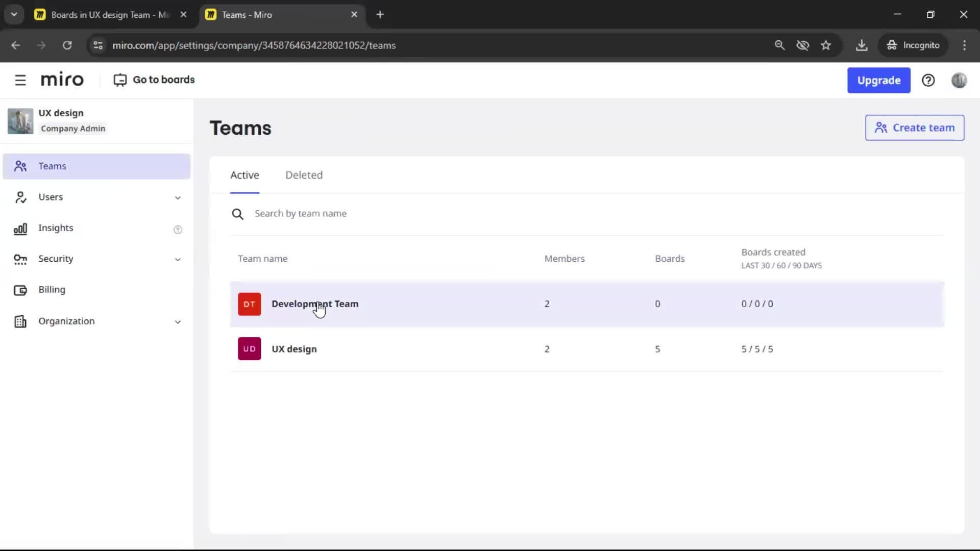Screen dimensions: 980x551
Task: Open the UX design team name
Action: [294, 349]
